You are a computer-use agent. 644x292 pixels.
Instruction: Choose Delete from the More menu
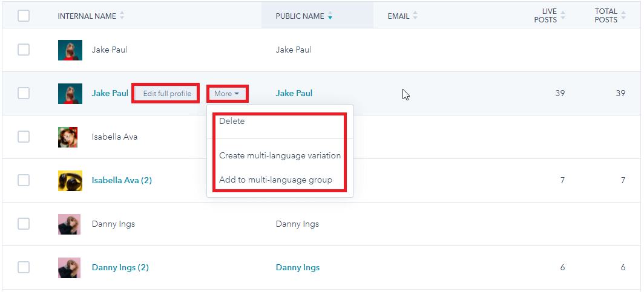pyautogui.click(x=232, y=121)
